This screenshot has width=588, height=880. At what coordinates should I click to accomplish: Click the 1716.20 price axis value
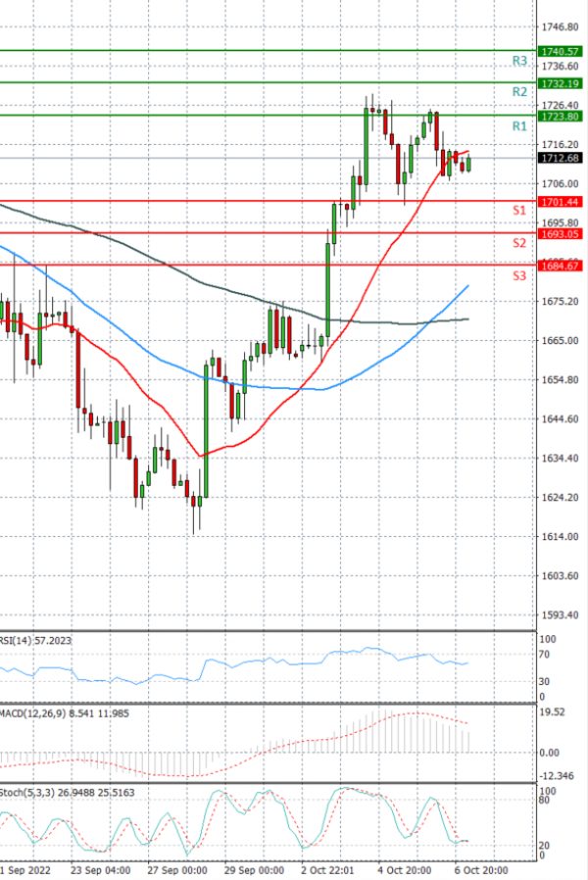point(560,145)
